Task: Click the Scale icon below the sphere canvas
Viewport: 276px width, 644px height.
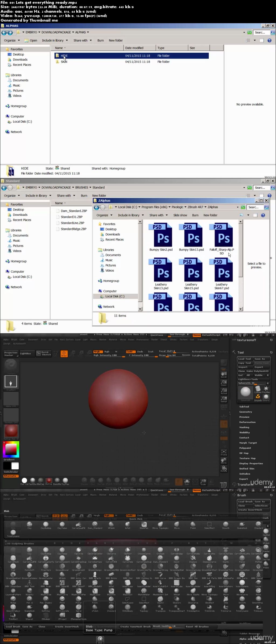Action: (x=203, y=482)
